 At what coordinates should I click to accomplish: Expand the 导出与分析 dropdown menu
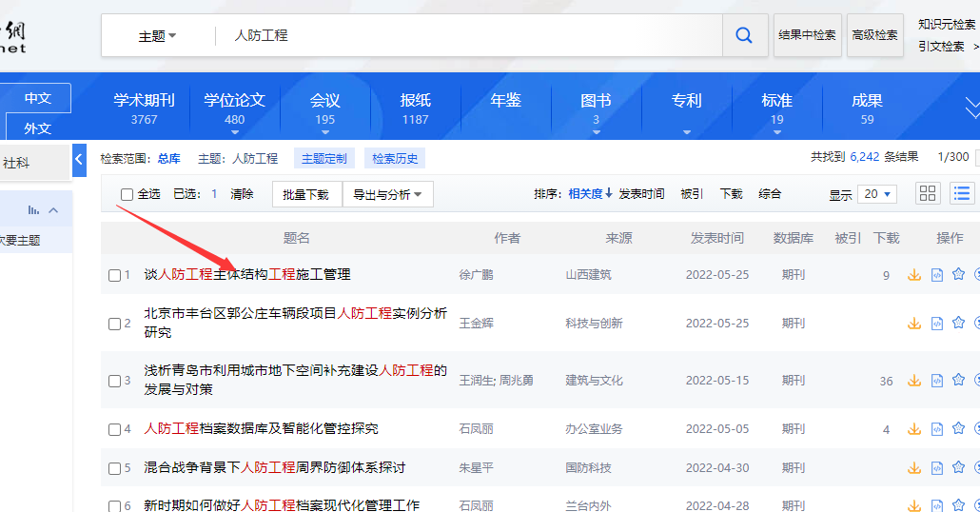coord(387,194)
